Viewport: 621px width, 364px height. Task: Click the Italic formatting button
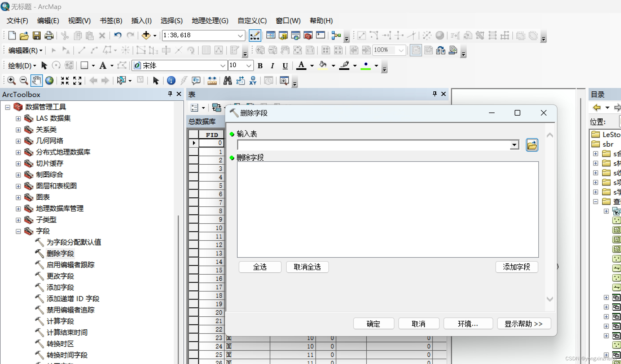(x=272, y=66)
